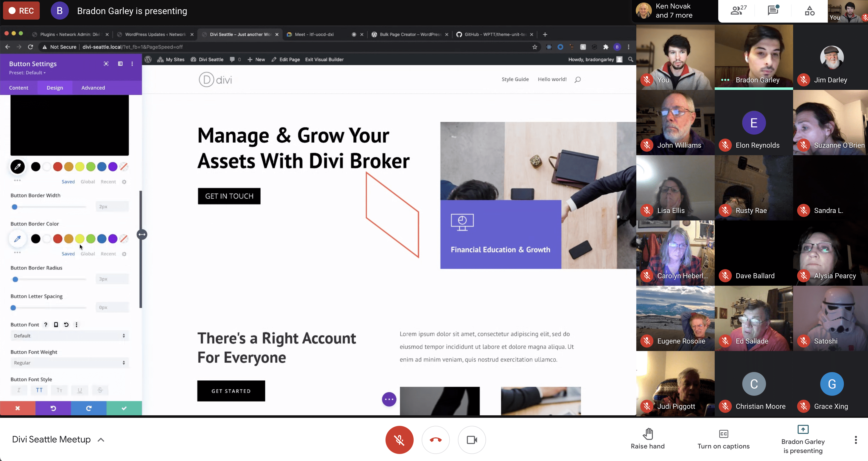Select the duplicate/copy icon in Button Settings header

(x=119, y=64)
